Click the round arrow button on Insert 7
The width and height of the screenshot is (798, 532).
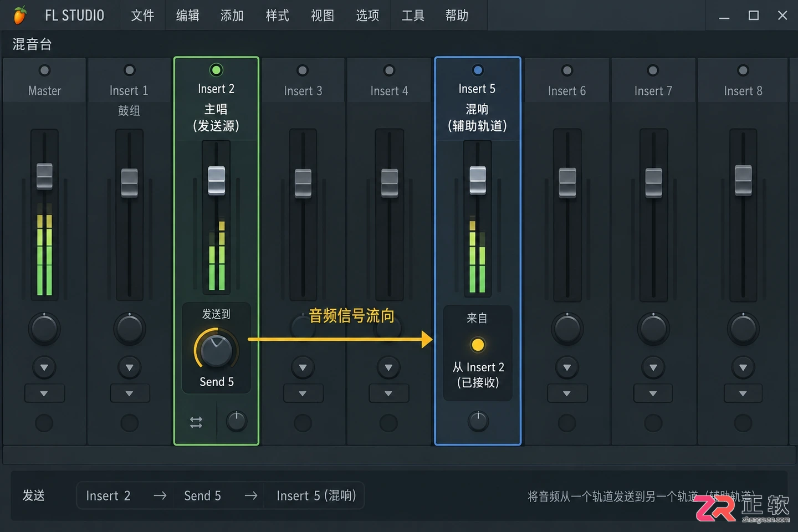click(x=653, y=367)
